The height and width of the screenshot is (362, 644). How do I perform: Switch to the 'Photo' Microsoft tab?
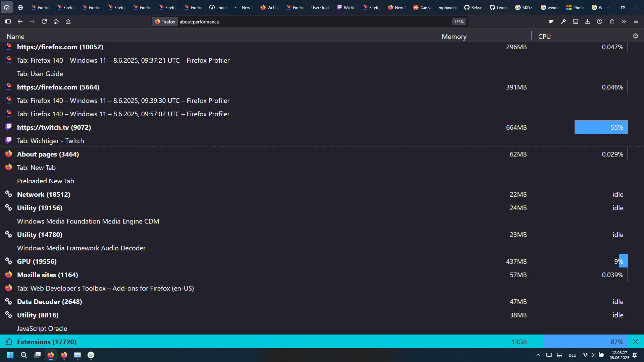click(575, 7)
